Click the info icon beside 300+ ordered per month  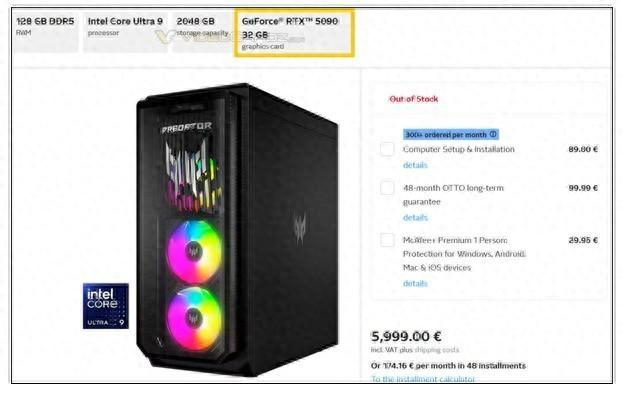coord(493,134)
